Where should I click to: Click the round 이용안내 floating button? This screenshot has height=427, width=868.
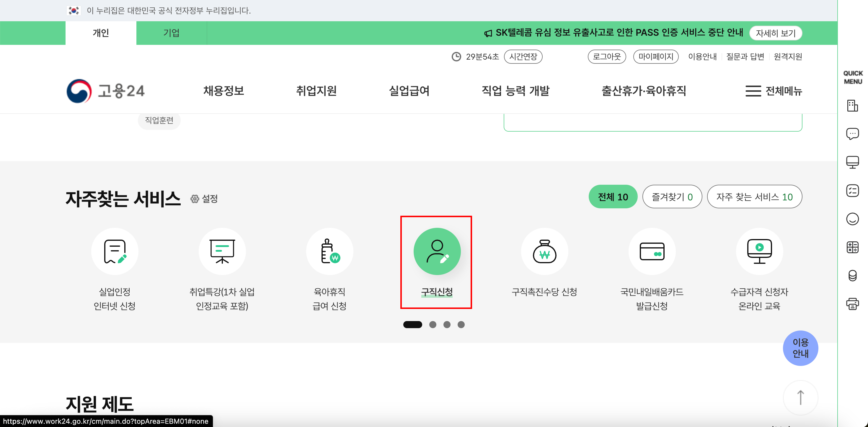coord(800,348)
